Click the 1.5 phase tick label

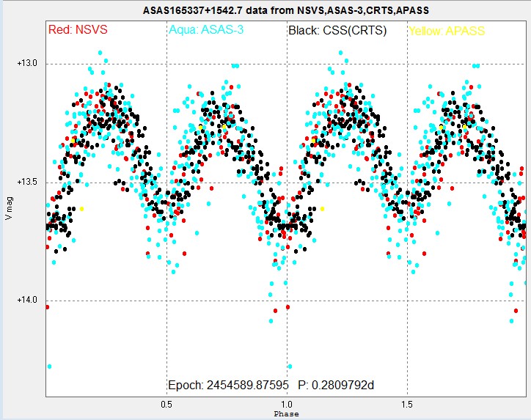(x=407, y=405)
